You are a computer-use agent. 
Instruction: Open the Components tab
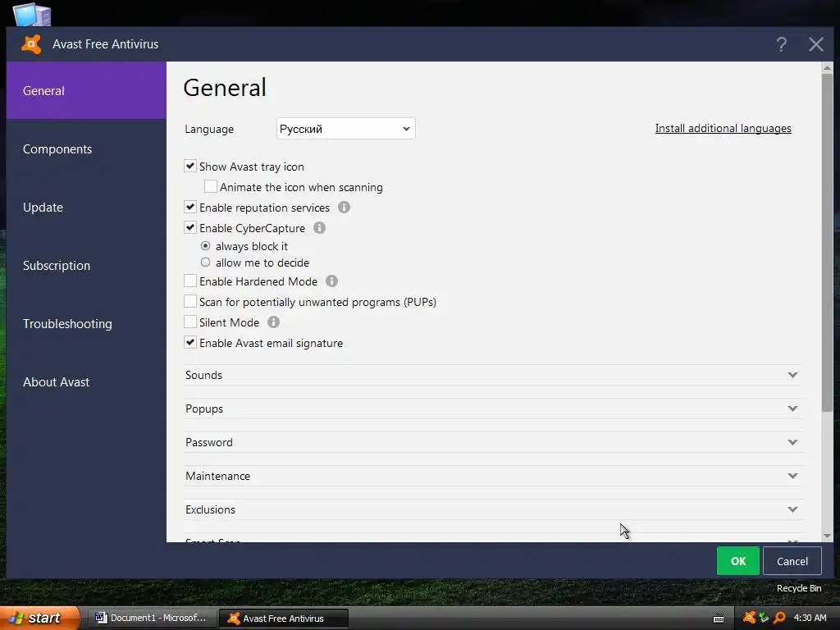86,149
